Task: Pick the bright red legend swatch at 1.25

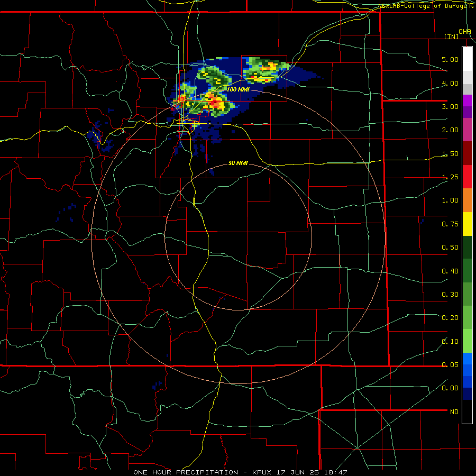Action: (x=467, y=177)
